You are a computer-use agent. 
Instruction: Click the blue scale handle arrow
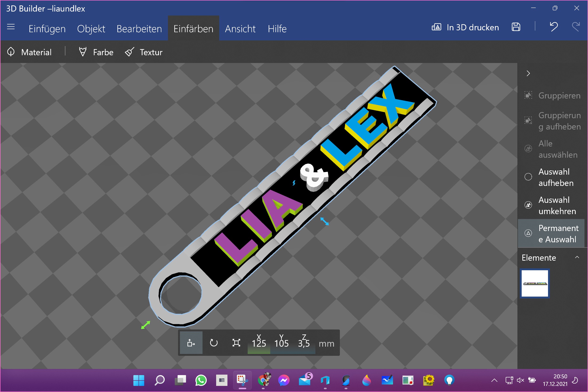(325, 221)
